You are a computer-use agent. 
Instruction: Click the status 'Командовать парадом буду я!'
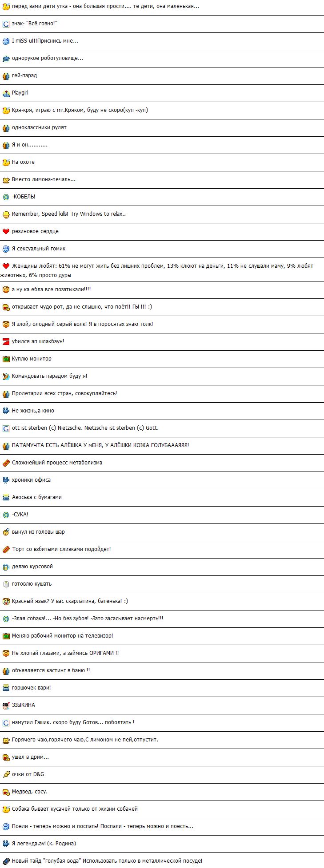(49, 376)
